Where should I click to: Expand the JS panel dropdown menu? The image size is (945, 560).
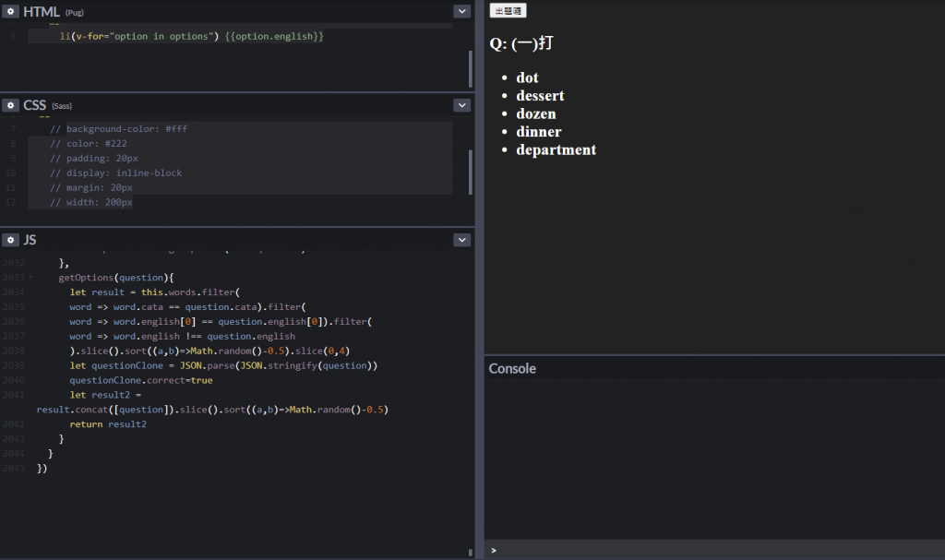tap(461, 240)
